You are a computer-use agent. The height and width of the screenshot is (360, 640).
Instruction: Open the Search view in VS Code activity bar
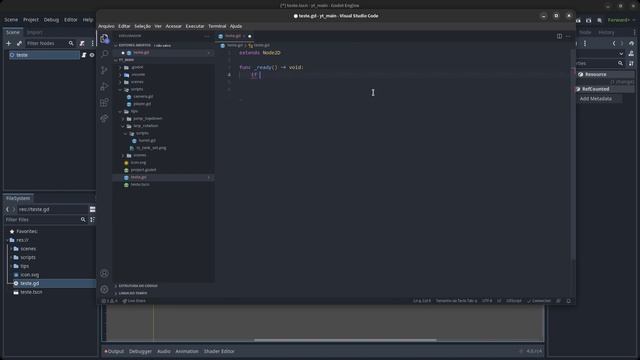pos(104,54)
